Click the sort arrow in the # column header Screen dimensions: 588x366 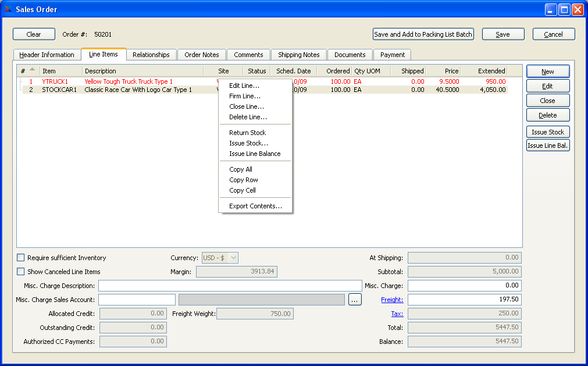33,70
